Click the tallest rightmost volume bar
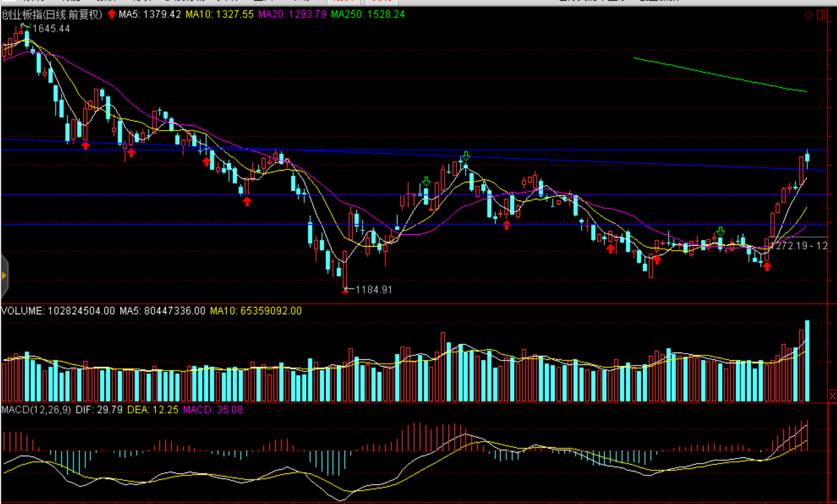 (x=807, y=360)
